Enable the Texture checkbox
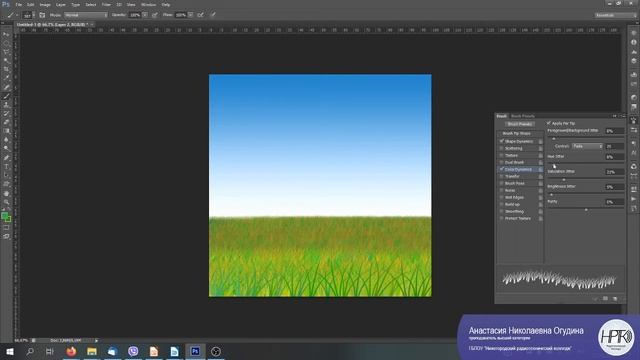The height and width of the screenshot is (360, 640). (x=501, y=155)
